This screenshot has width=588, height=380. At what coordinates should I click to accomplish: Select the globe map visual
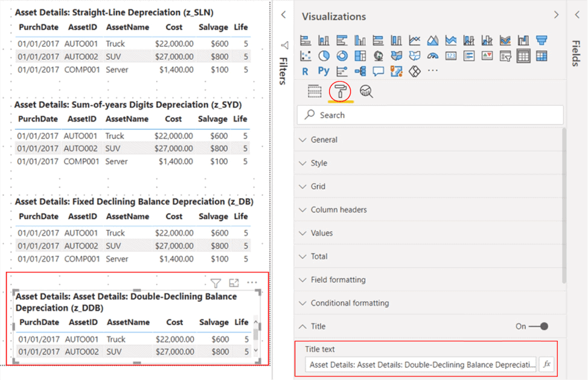click(x=378, y=56)
